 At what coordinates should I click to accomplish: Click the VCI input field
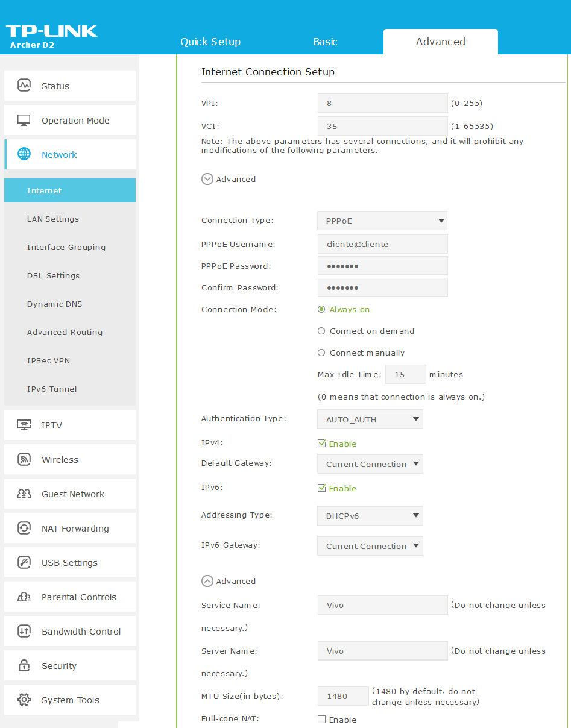pyautogui.click(x=382, y=126)
